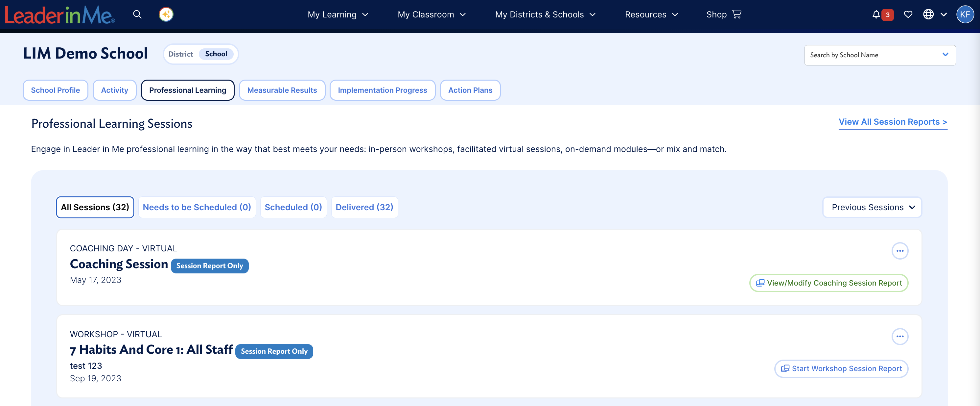This screenshot has width=980, height=406.
Task: Expand the My Classroom menu
Action: [432, 14]
